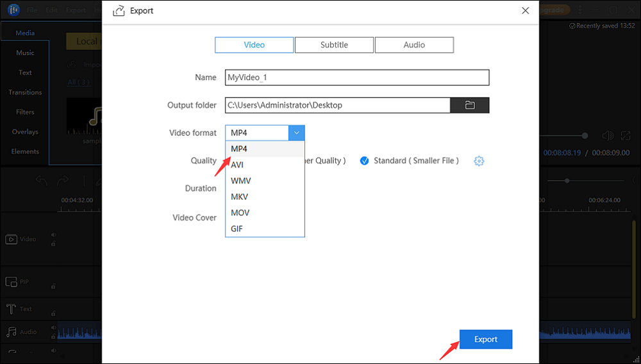This screenshot has height=364, width=641.
Task: Switch to the Subtitle tab
Action: [x=334, y=45]
